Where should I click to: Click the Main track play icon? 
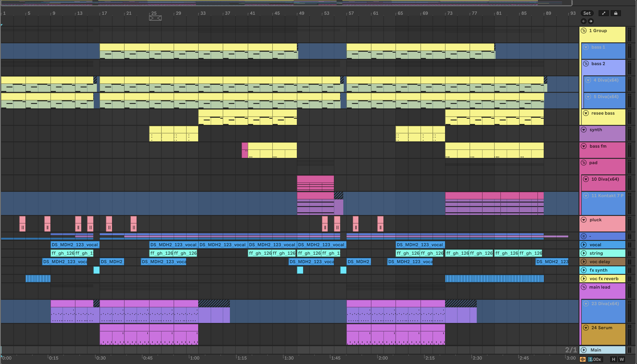[584, 350]
